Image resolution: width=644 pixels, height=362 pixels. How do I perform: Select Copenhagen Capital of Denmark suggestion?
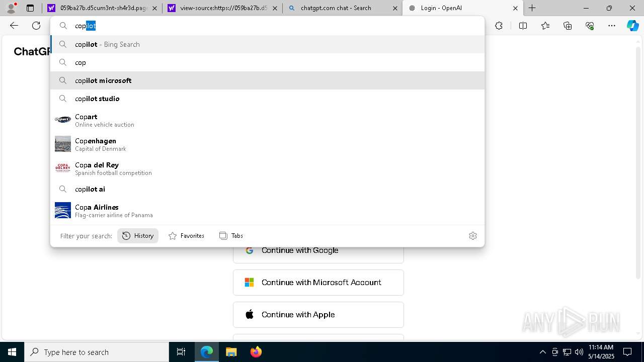267,144
